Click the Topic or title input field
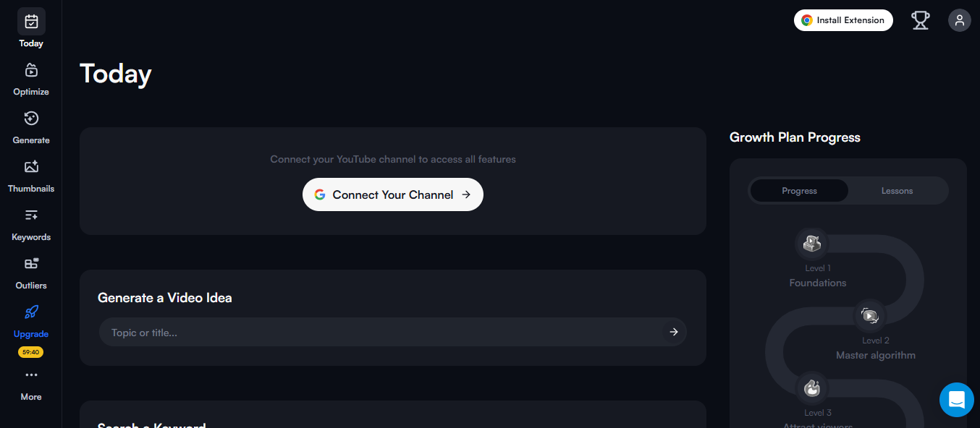 [380, 333]
